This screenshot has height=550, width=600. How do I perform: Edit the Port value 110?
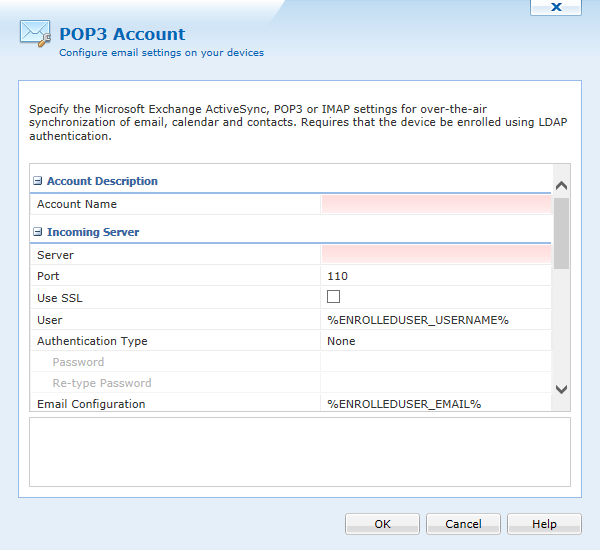436,276
